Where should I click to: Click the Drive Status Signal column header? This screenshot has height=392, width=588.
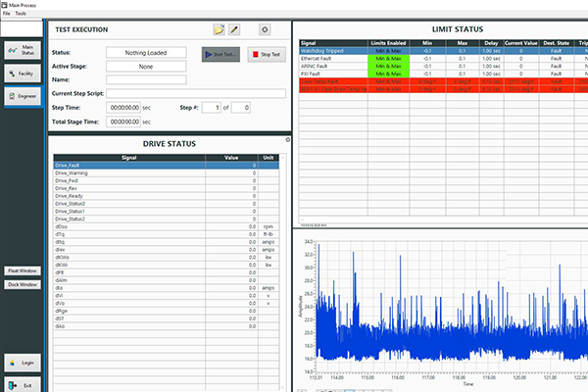point(129,158)
